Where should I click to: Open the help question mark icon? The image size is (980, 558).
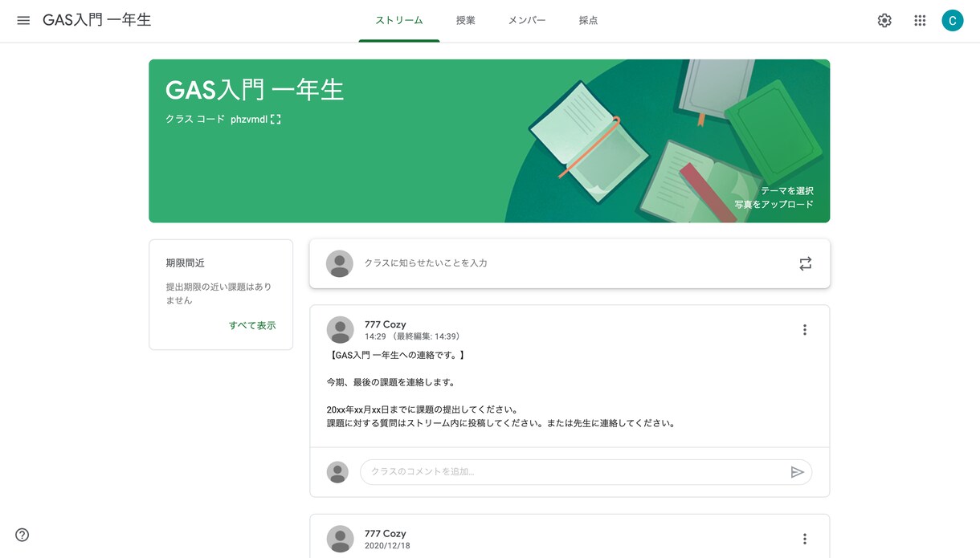pyautogui.click(x=22, y=535)
